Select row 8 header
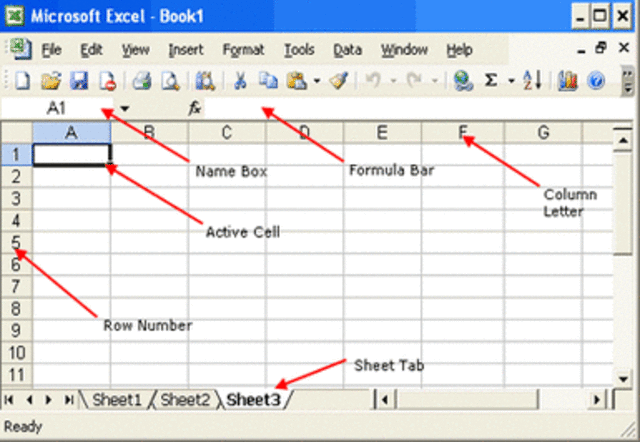 pyautogui.click(x=16, y=309)
